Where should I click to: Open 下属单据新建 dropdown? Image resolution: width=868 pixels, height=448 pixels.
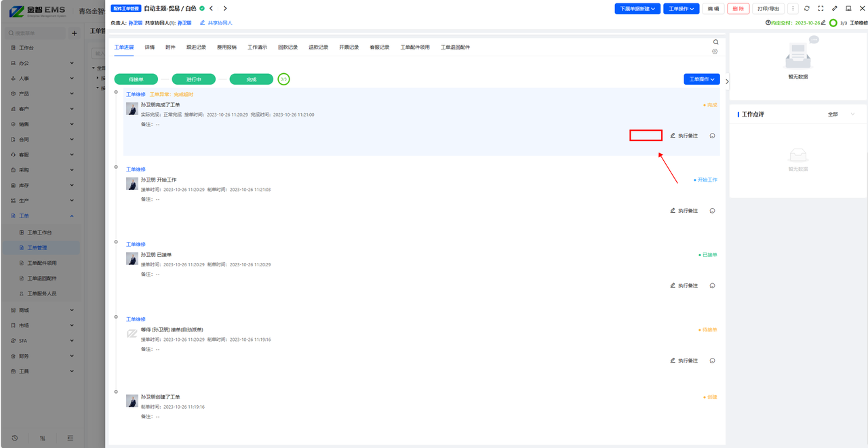tap(637, 9)
